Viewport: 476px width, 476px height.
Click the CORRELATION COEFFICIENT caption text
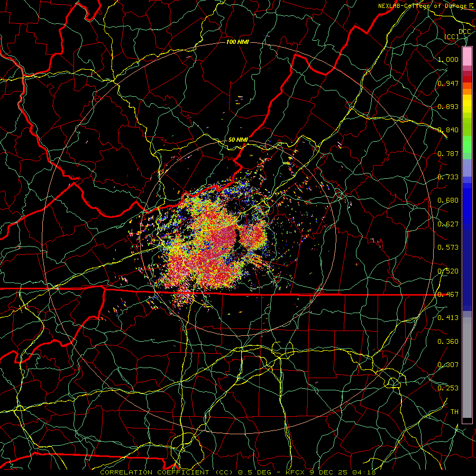pos(155,472)
